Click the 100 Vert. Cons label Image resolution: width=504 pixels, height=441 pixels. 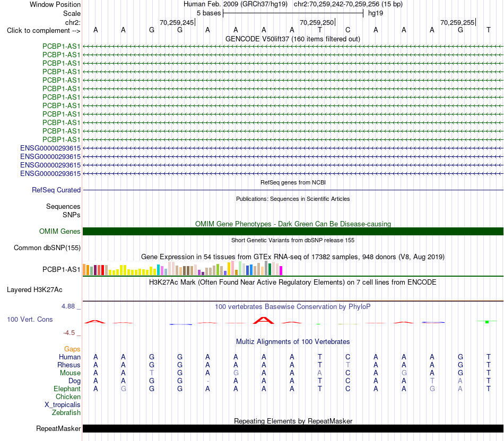coord(30,319)
